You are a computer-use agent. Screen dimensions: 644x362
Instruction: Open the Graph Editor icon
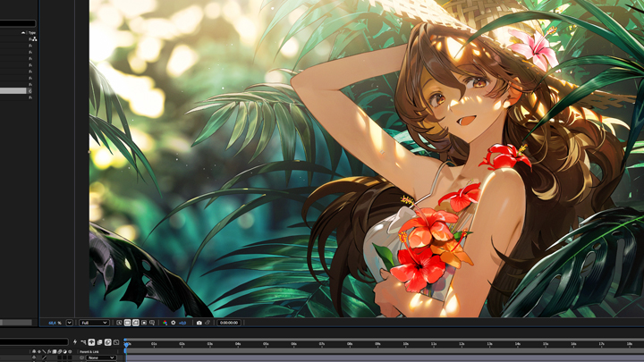point(116,341)
